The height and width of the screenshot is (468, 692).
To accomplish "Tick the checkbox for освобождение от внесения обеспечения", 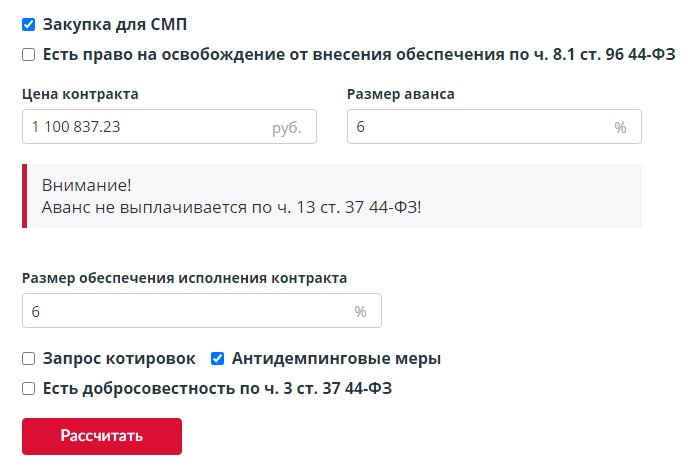I will (29, 54).
